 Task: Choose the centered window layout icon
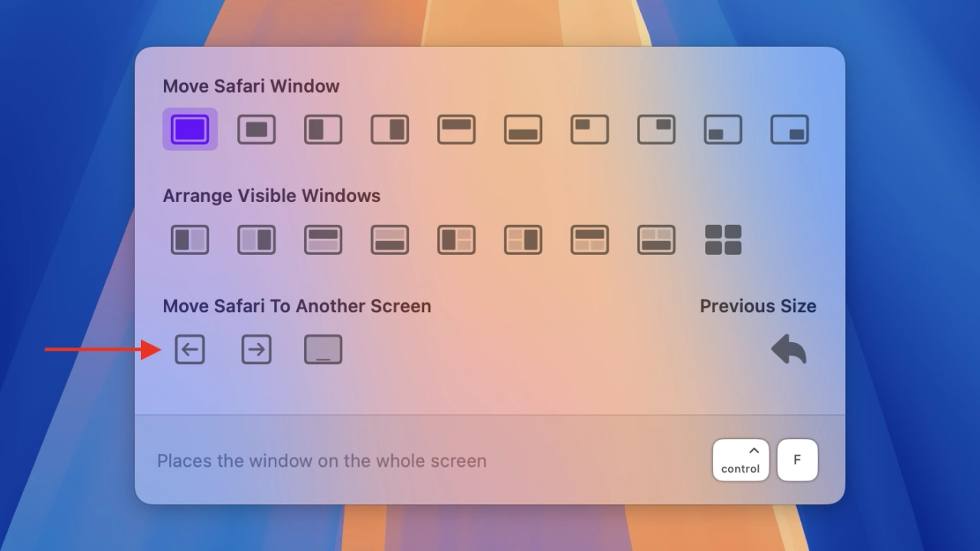tap(256, 129)
